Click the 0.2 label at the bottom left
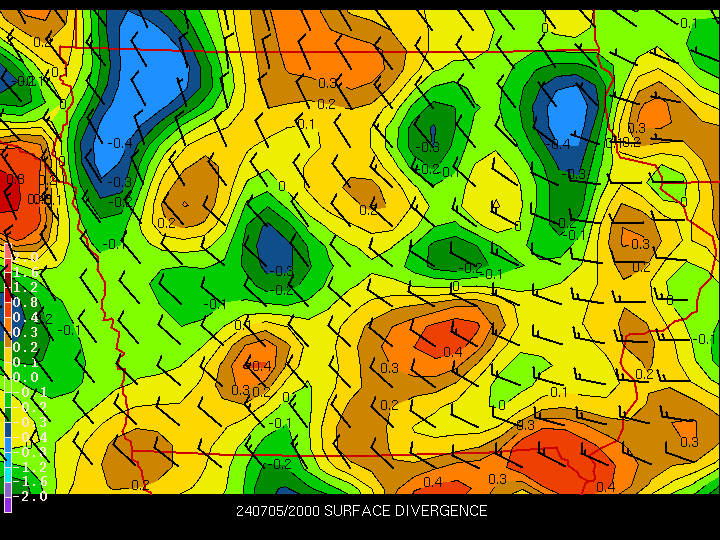The width and height of the screenshot is (720, 540). click(x=140, y=486)
